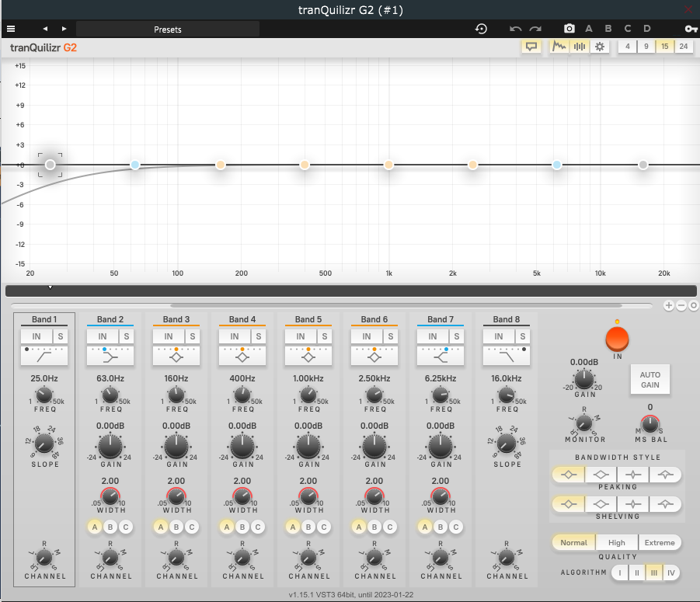Viewport: 700px width, 602px height.
Task: Open the Presets dropdown
Action: [x=167, y=30]
